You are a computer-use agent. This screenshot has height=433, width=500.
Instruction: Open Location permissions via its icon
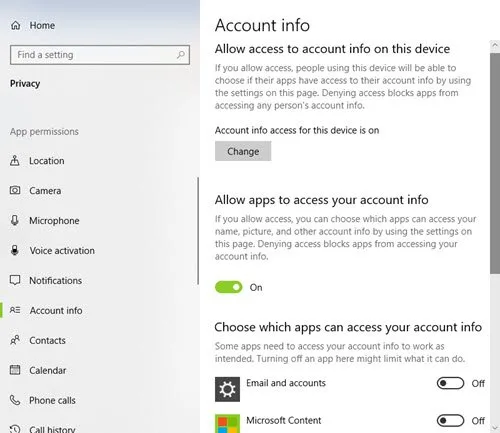pyautogui.click(x=15, y=161)
